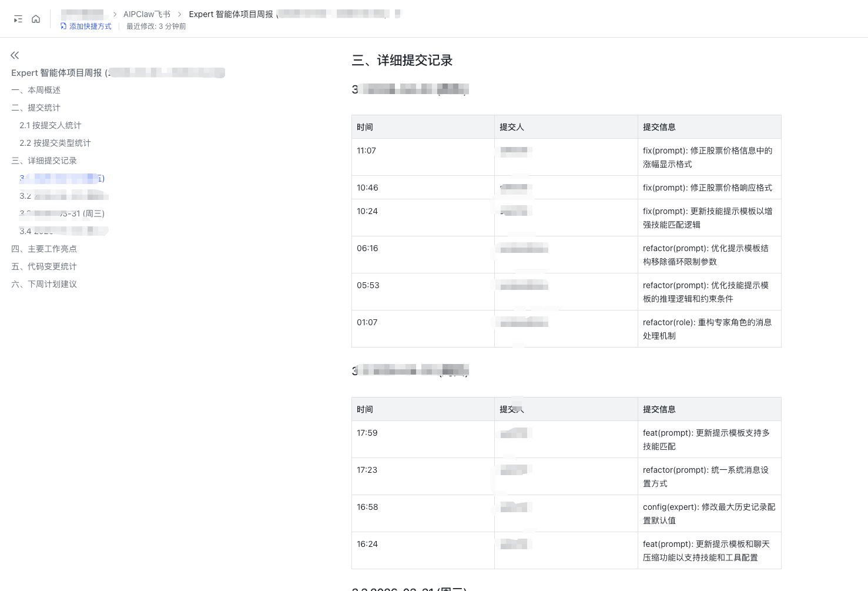
Task: Navigate to 2.2 按提交类型统计 section
Action: (55, 143)
